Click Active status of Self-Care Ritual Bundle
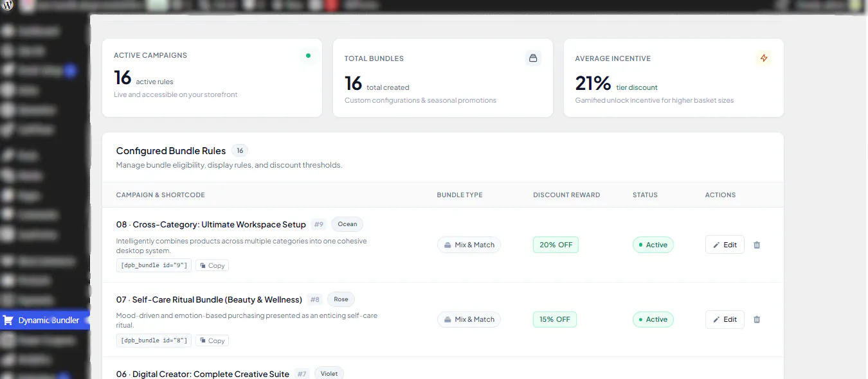This screenshot has height=379, width=868. point(653,319)
